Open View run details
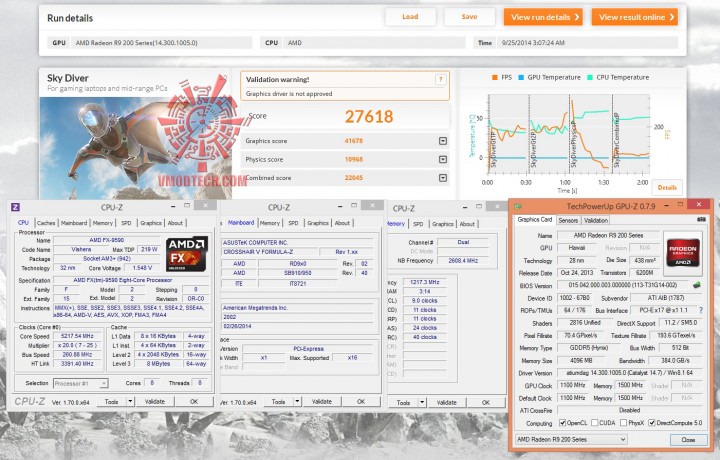720x460 pixels. point(543,17)
